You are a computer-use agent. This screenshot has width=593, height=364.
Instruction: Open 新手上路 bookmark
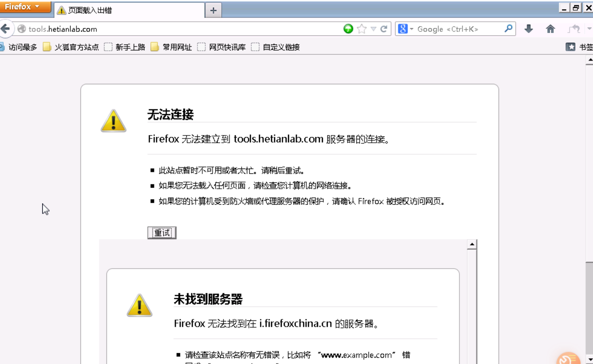coord(125,47)
